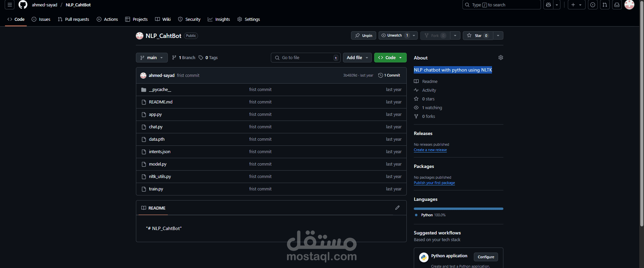This screenshot has height=268, width=644.
Task: Select the Code tab
Action: [16, 19]
